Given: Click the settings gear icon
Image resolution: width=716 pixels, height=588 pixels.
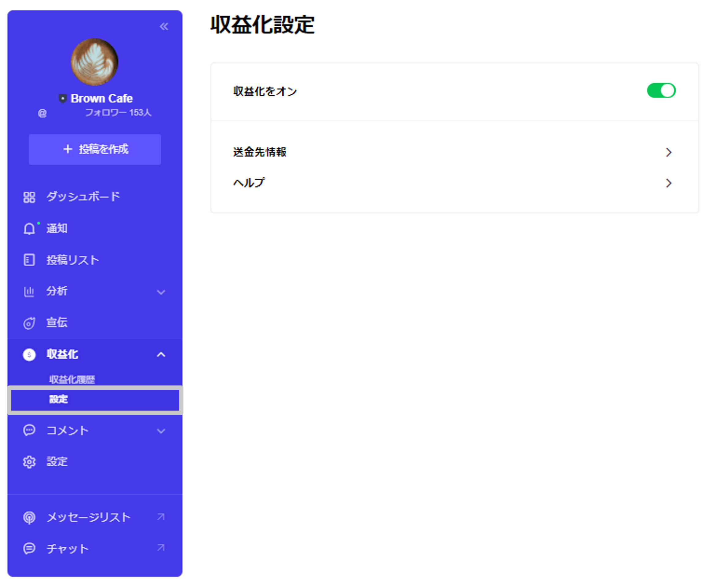Looking at the screenshot, I should click(29, 462).
